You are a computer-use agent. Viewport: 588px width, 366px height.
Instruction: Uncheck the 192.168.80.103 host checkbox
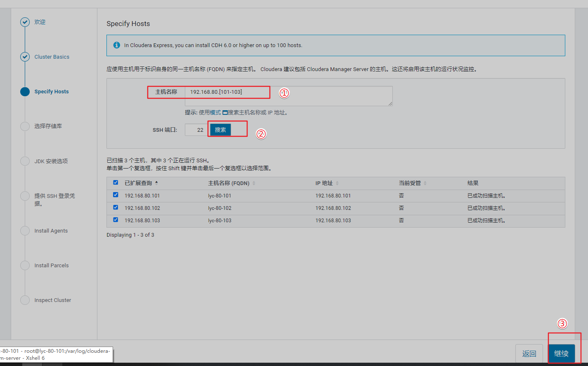(x=116, y=219)
